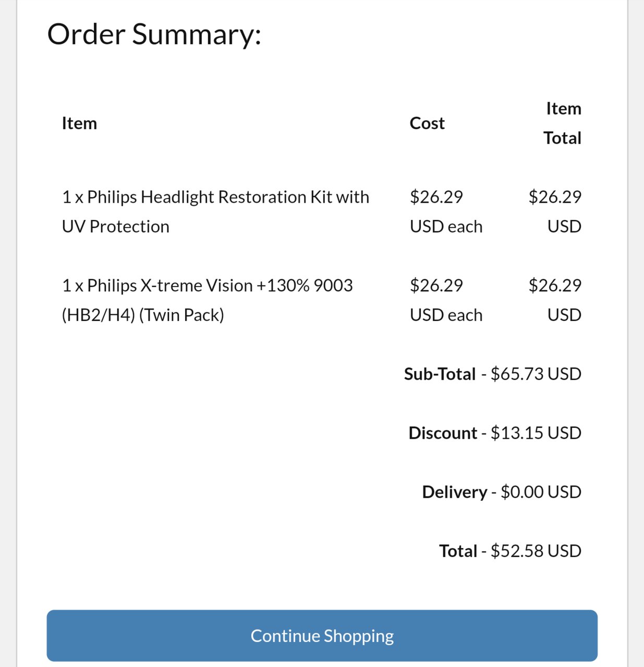The image size is (644, 667).
Task: Click the Cost column header
Action: pos(427,123)
